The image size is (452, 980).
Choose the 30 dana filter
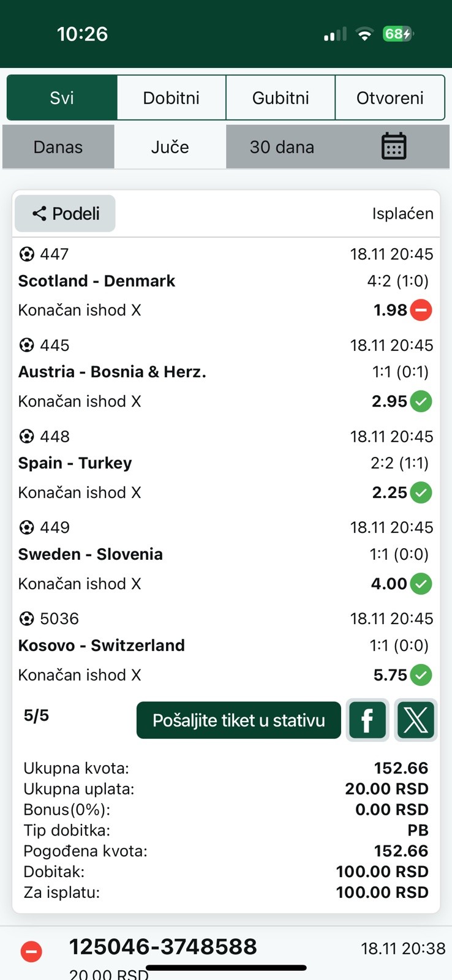tap(282, 147)
